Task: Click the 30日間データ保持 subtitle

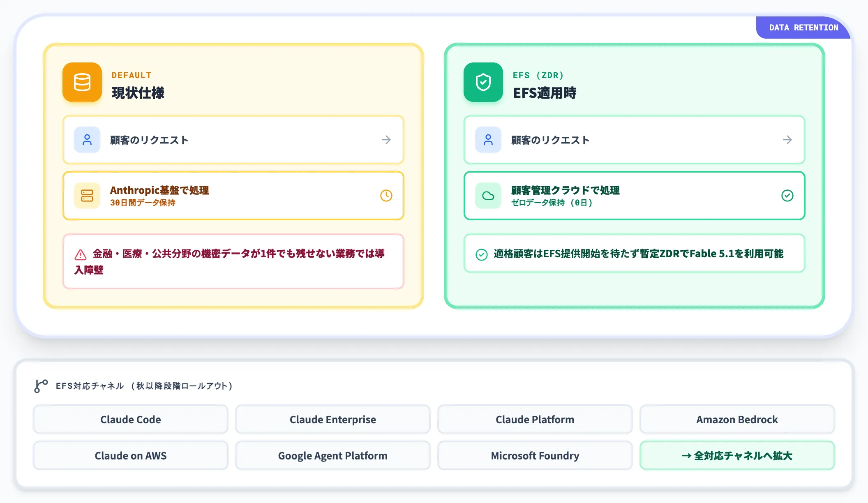Action: point(143,203)
